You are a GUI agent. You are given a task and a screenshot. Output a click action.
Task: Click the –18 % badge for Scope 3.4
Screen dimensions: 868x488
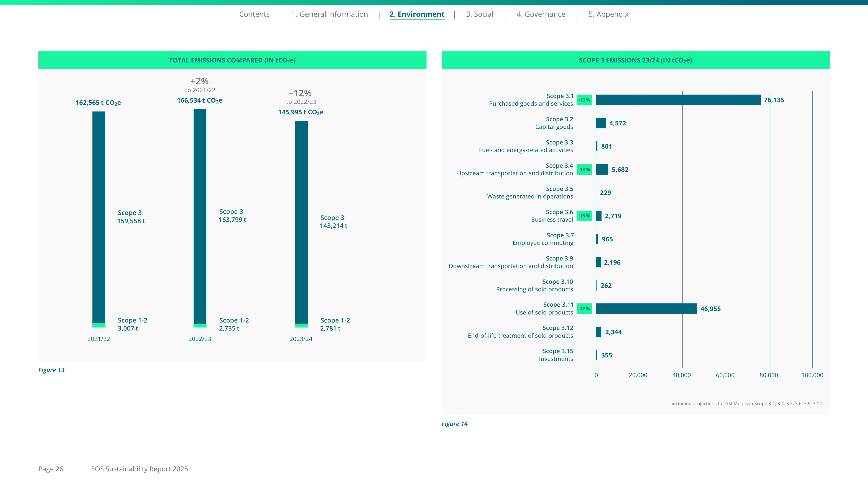tap(584, 170)
